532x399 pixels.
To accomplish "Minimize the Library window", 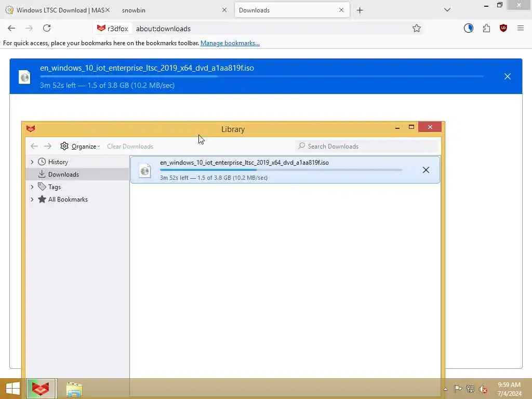I will coord(397,127).
